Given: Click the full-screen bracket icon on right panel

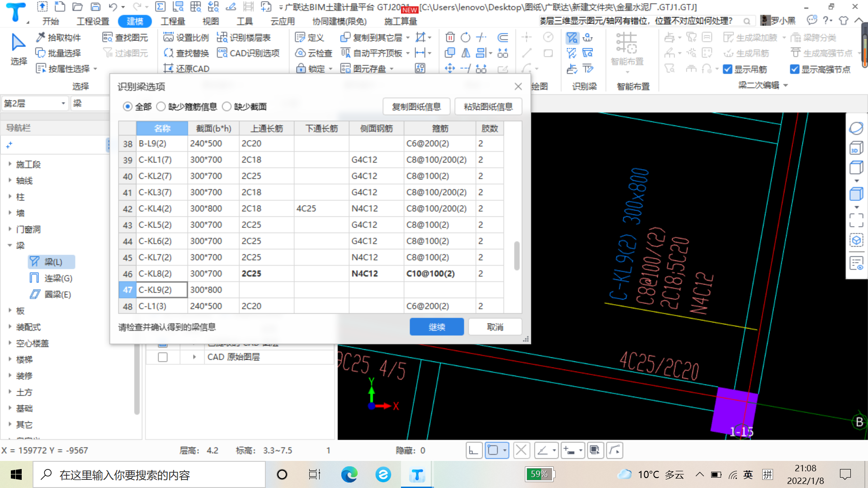Looking at the screenshot, I should (856, 220).
